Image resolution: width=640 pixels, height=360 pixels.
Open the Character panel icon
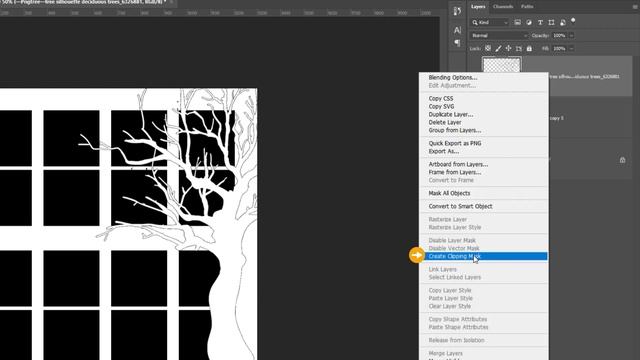click(x=457, y=30)
